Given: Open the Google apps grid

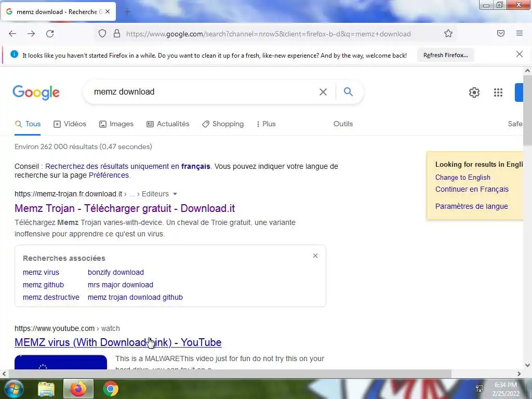Looking at the screenshot, I should coord(498,92).
